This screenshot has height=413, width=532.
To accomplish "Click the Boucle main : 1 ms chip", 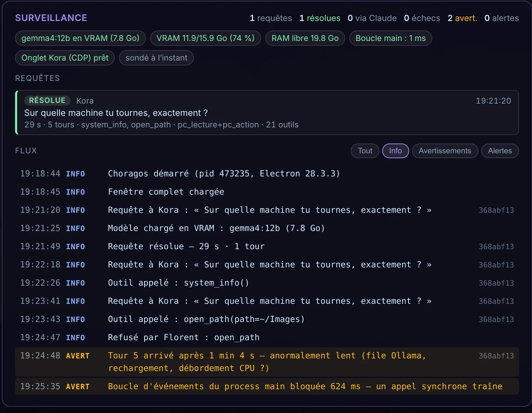I will coord(391,38).
